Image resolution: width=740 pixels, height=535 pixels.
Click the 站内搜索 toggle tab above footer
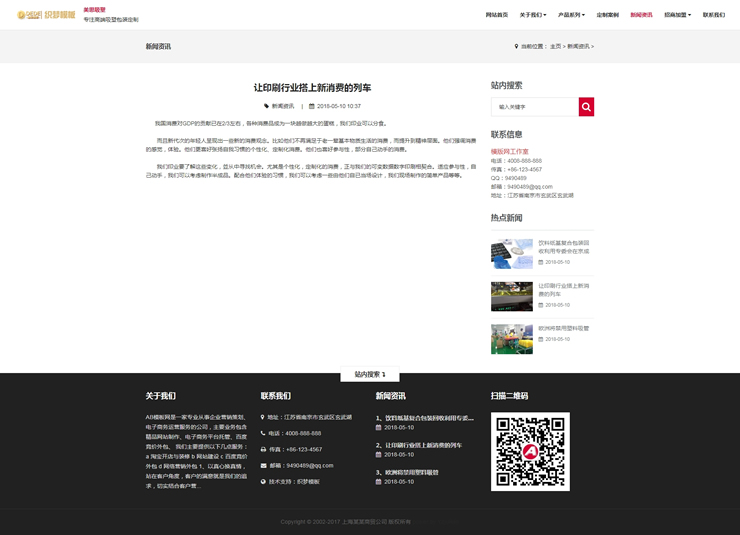click(369, 375)
